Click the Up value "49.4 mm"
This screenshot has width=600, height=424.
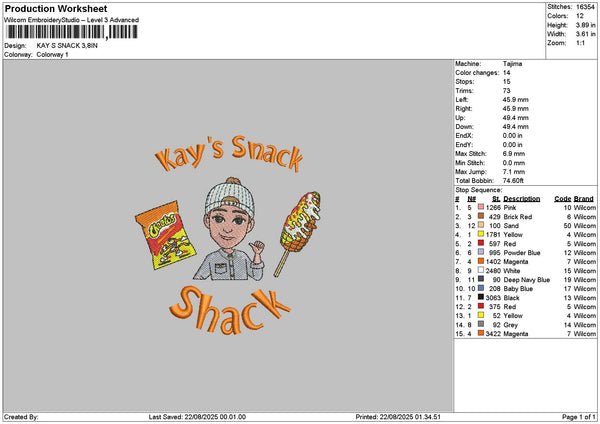[515, 117]
